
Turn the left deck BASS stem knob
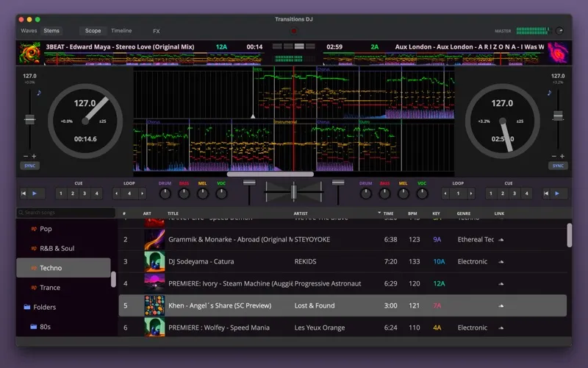184,194
